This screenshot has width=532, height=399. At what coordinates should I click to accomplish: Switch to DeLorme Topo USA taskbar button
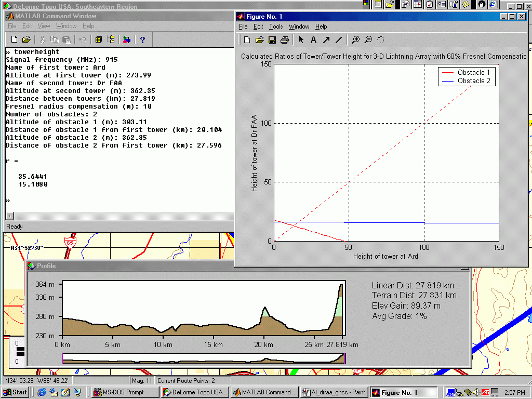point(195,392)
